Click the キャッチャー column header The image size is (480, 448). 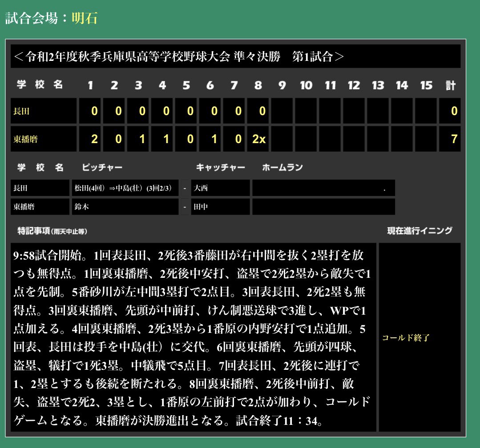220,167
